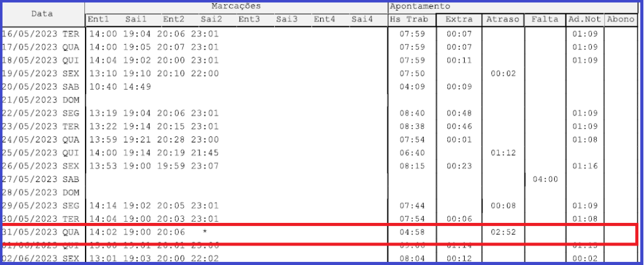Select the 01:16 Ad.Not value on 26/05/2023
644x265 pixels.
pos(583,166)
